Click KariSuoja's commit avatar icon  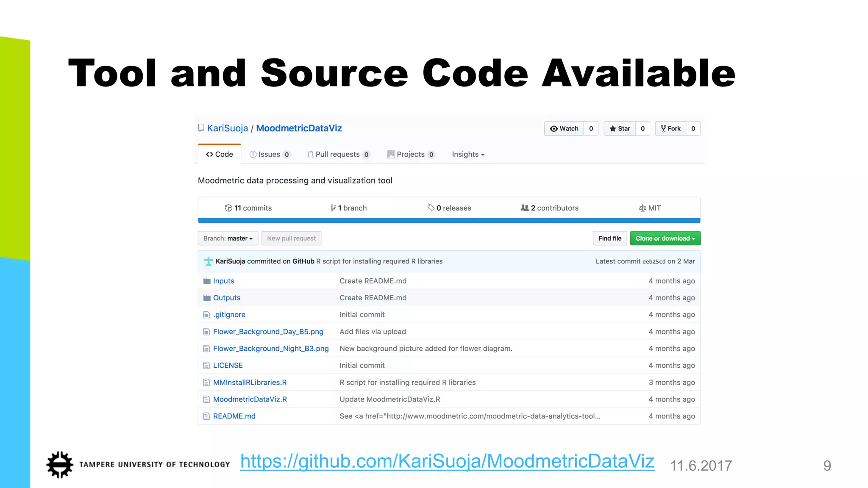(208, 261)
